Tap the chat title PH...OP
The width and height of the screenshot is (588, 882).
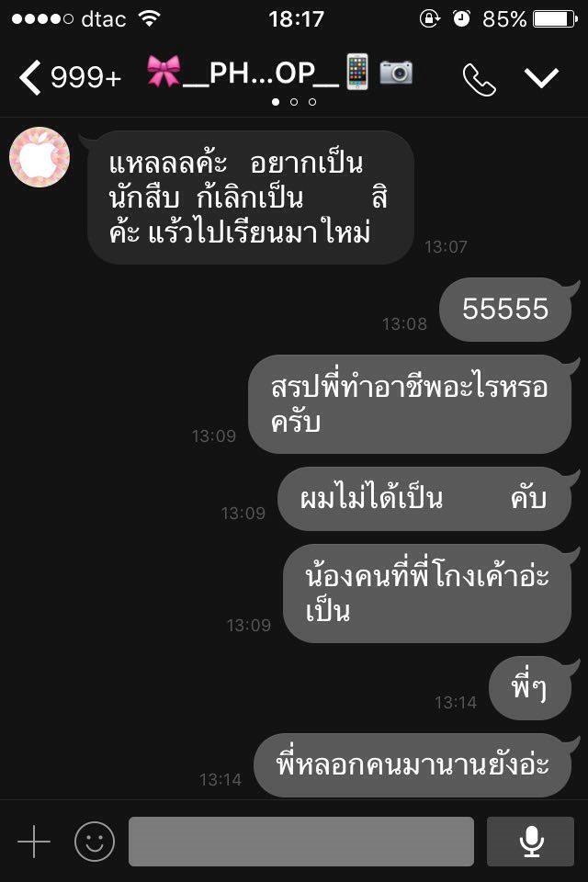279,73
